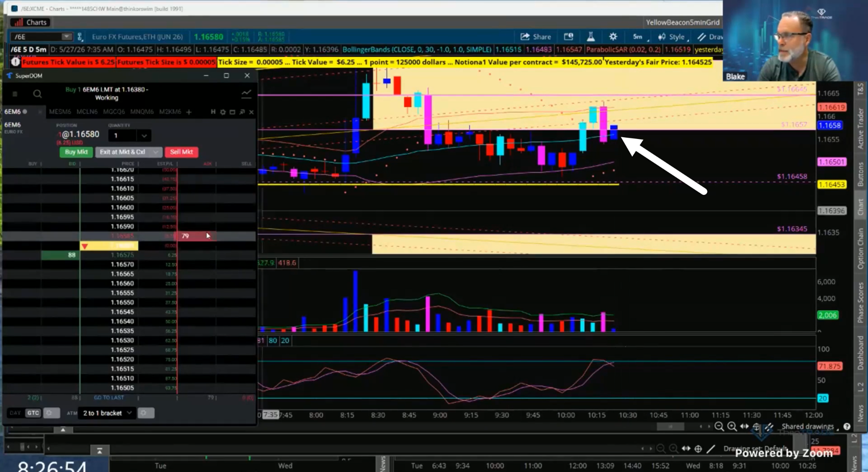Viewport: 868px width, 472px height.
Task: Open the YellowBeacon5minGrid dropdown
Action: click(682, 22)
